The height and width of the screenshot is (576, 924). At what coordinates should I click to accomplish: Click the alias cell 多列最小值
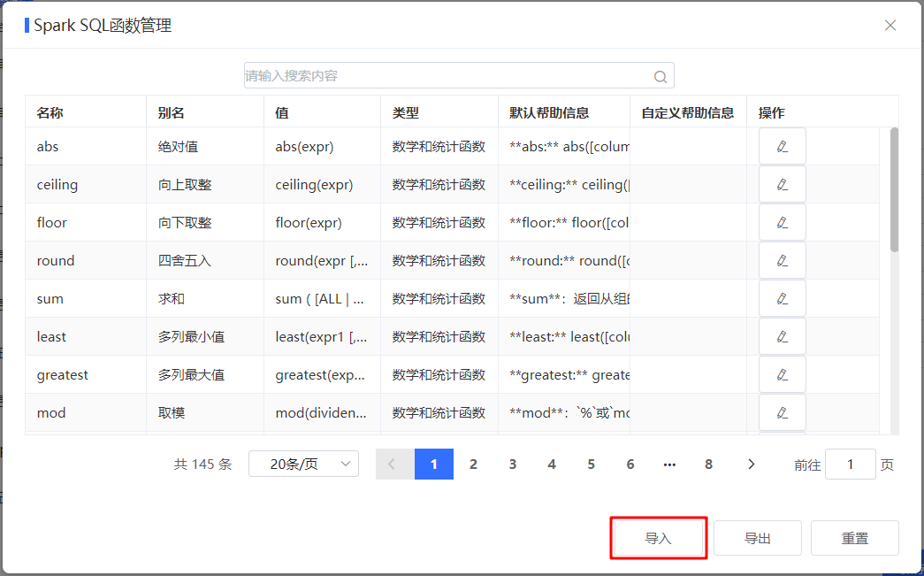click(205, 336)
